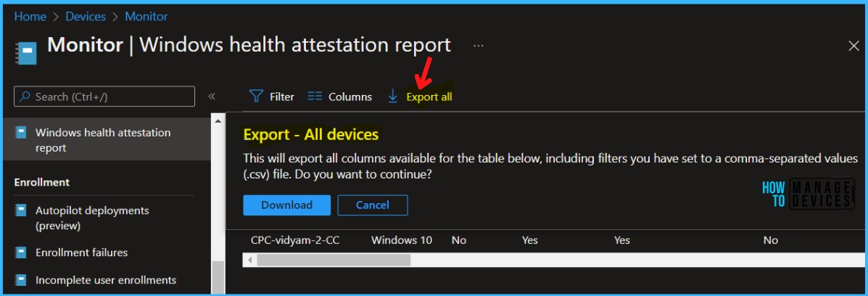868x296 pixels.
Task: Click the sidebar scroll up arrow
Action: coord(218,121)
